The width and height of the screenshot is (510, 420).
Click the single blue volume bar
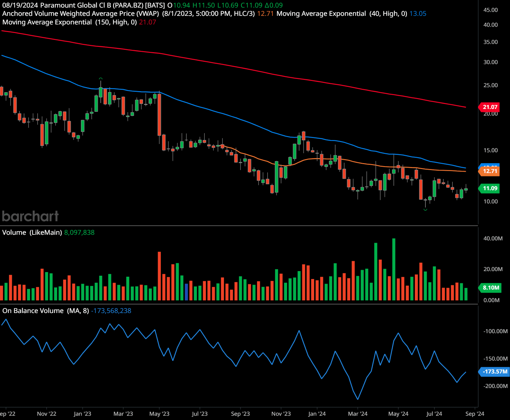coord(186,292)
